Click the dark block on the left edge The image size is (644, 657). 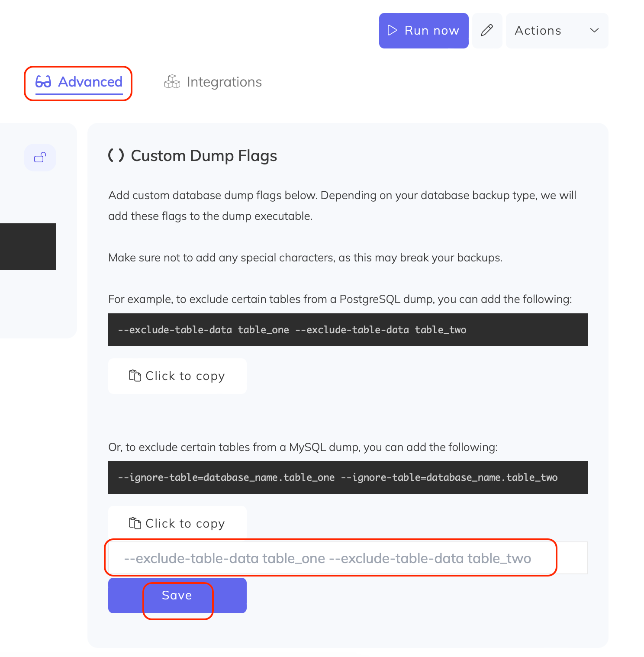coord(28,247)
